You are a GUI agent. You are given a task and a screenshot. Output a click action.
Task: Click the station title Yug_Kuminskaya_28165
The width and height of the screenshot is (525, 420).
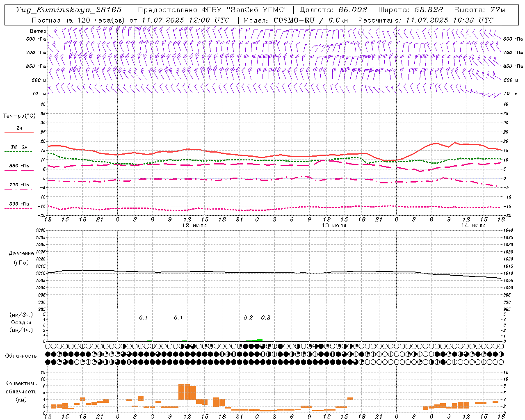click(x=68, y=10)
